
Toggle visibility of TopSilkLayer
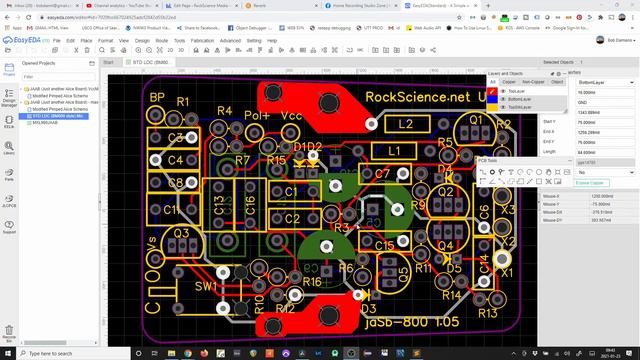click(503, 107)
